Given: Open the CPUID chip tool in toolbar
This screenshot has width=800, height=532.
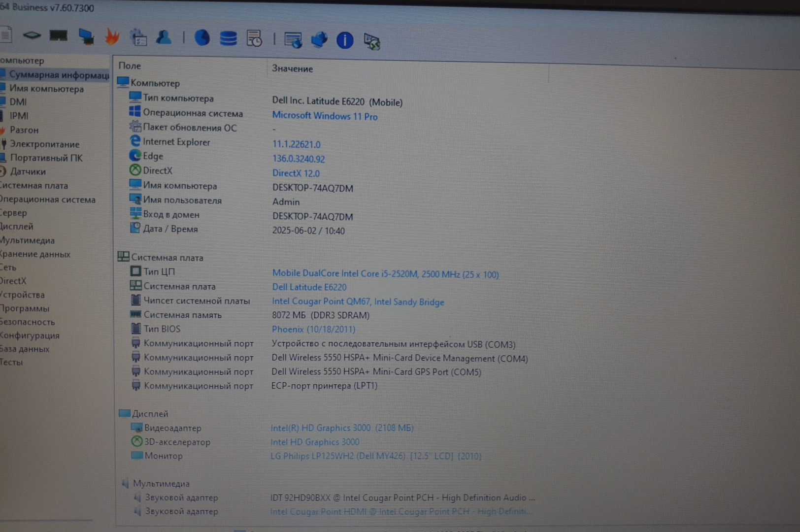Looking at the screenshot, I should point(32,35).
